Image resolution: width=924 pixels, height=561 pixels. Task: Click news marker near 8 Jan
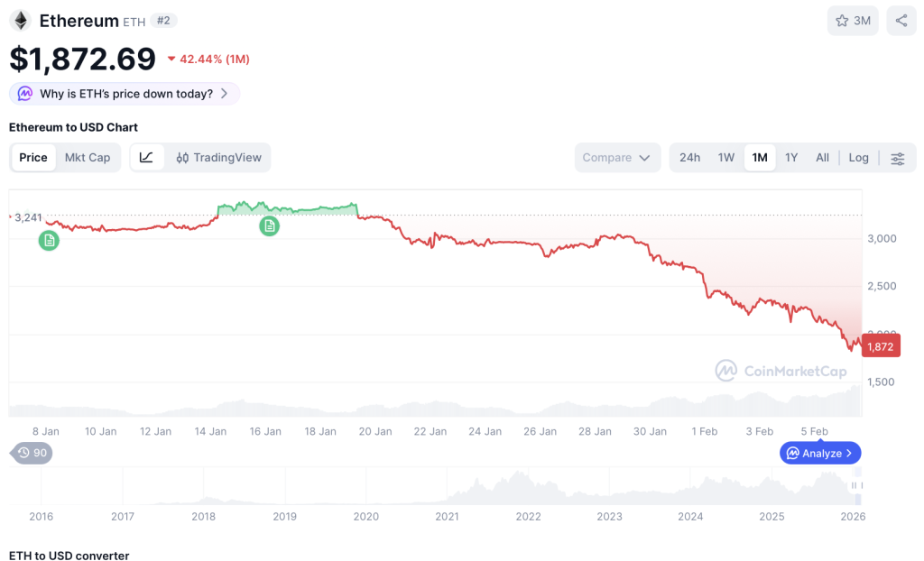point(49,240)
